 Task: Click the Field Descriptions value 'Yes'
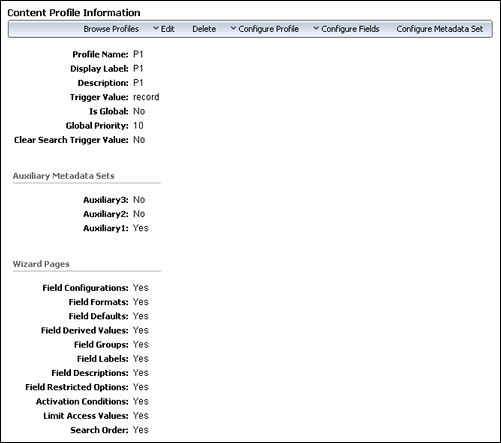click(141, 373)
